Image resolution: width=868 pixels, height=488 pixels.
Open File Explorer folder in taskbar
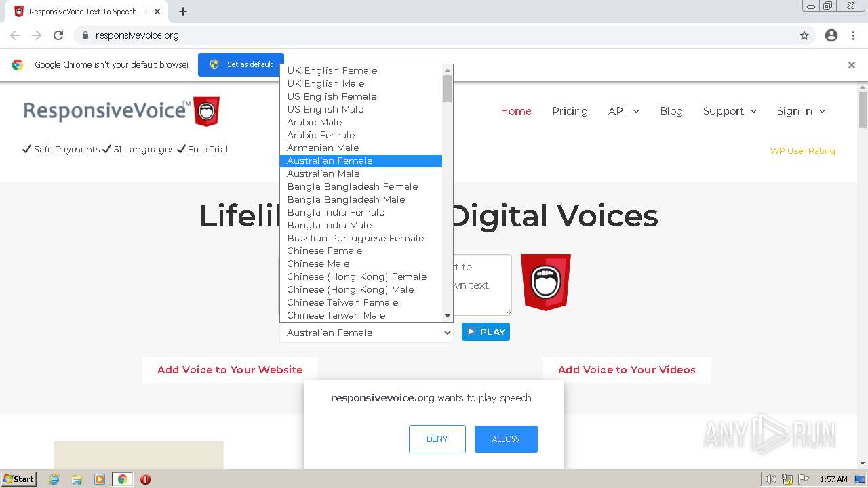(77, 479)
